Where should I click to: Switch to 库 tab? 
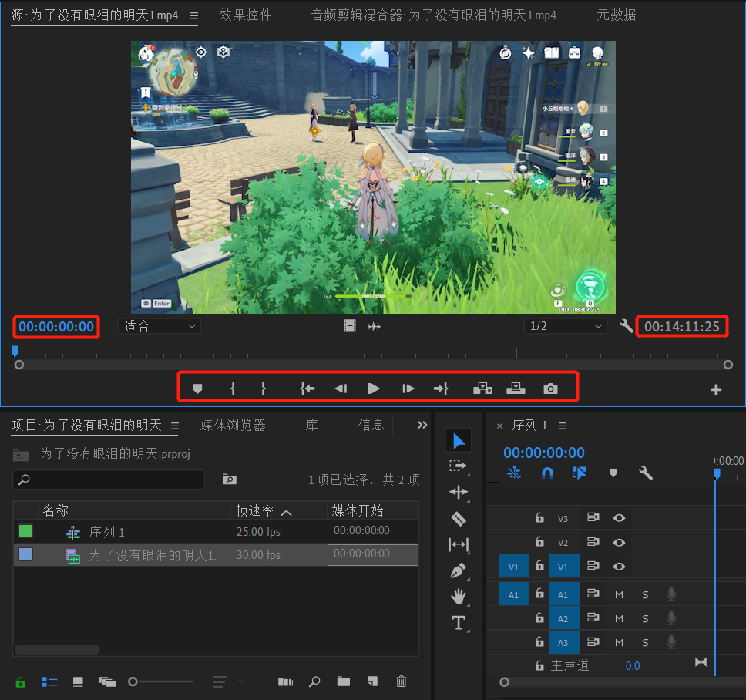tap(311, 425)
